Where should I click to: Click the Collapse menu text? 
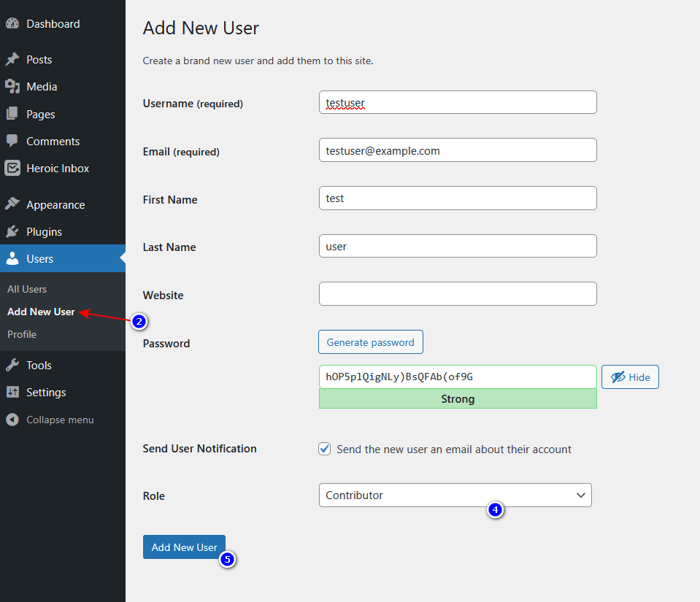(60, 420)
